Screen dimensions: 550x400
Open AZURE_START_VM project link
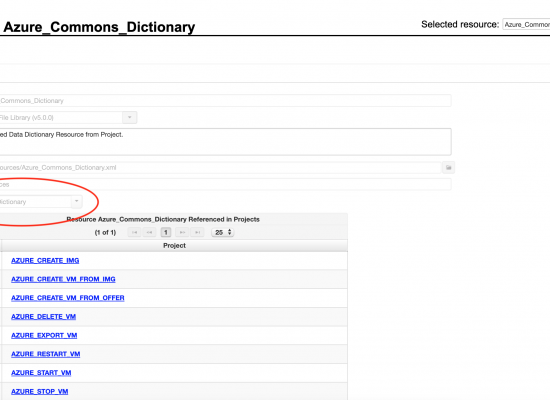pyautogui.click(x=41, y=373)
